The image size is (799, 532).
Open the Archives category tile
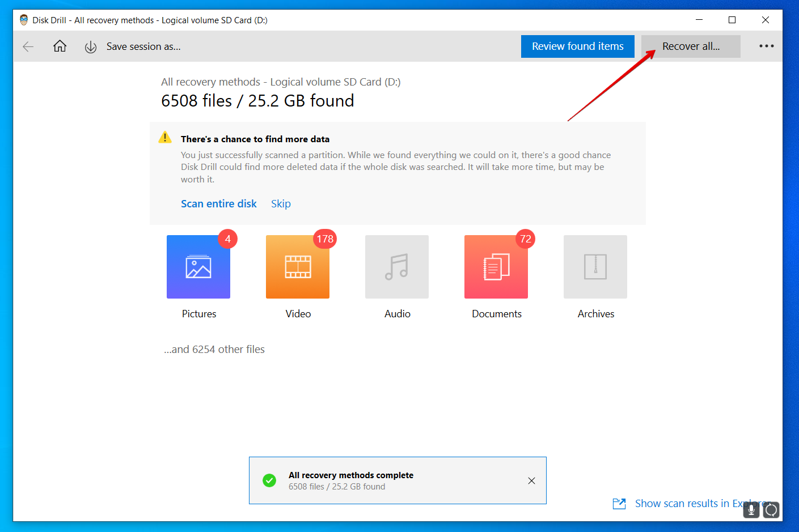point(595,267)
